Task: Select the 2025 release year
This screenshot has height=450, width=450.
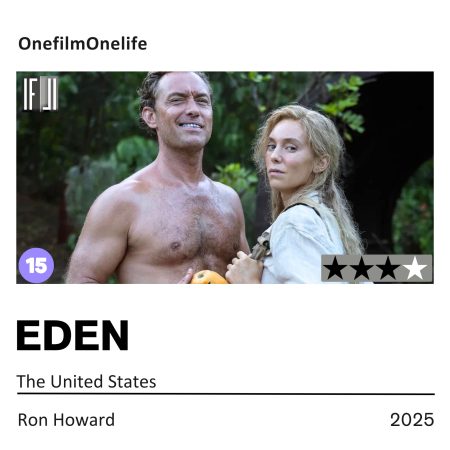Action: 412,420
